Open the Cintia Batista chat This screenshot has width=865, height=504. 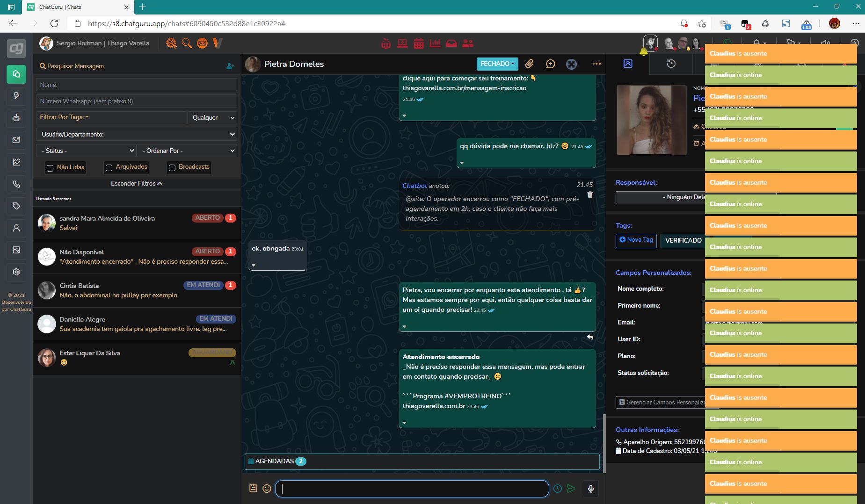[137, 290]
